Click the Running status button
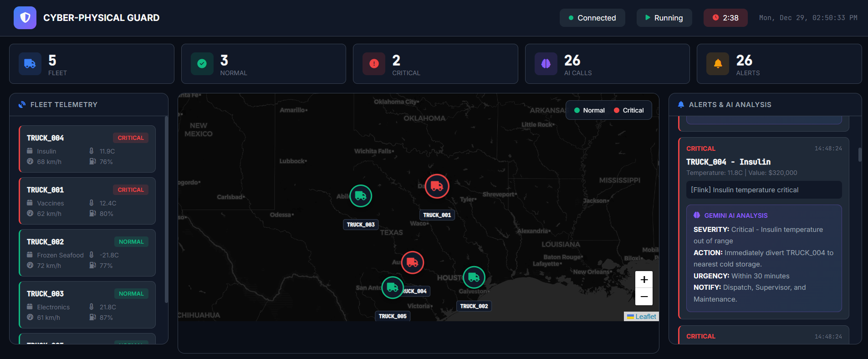Screen dimensions: 868x359 664,18
